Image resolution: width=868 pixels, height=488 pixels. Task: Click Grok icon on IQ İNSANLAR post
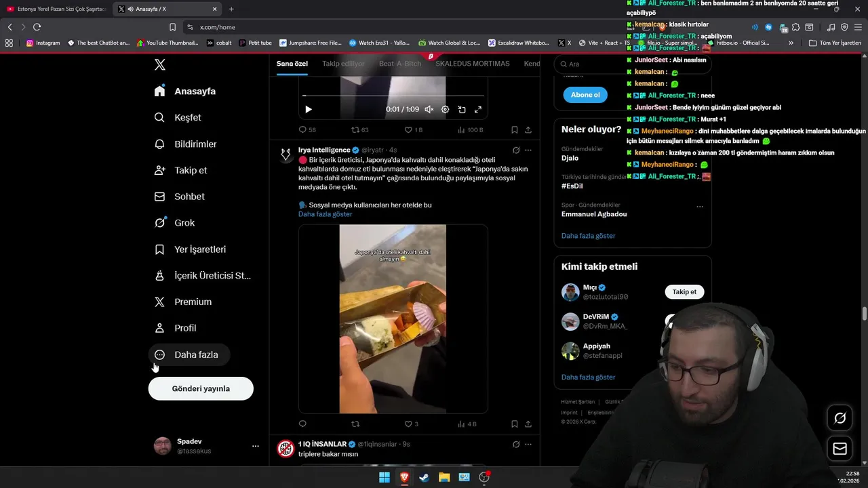coord(516,444)
